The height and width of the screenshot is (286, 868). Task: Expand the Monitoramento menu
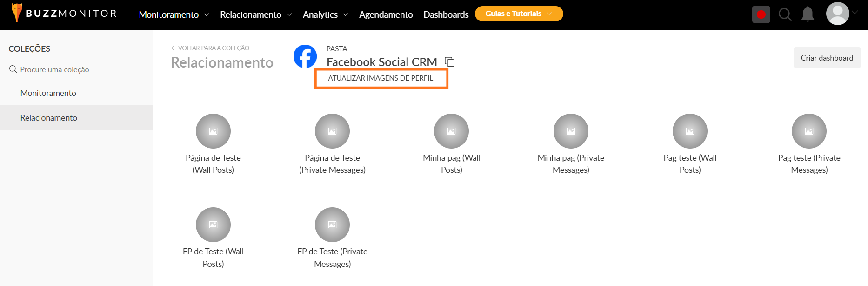(174, 14)
